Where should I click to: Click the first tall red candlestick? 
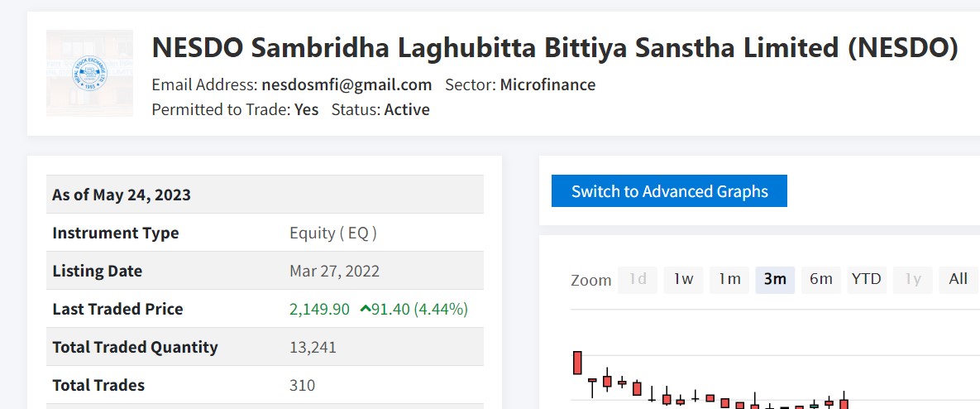pyautogui.click(x=577, y=363)
